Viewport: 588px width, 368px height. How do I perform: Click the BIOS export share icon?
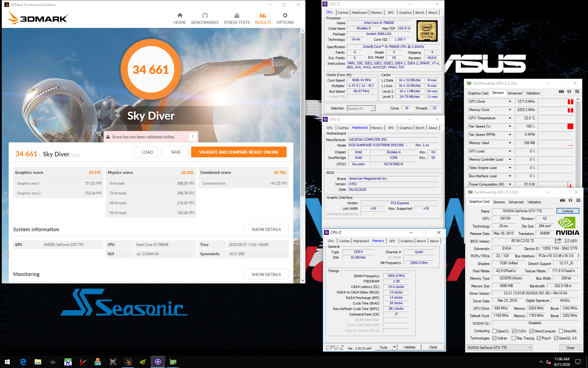(558, 241)
